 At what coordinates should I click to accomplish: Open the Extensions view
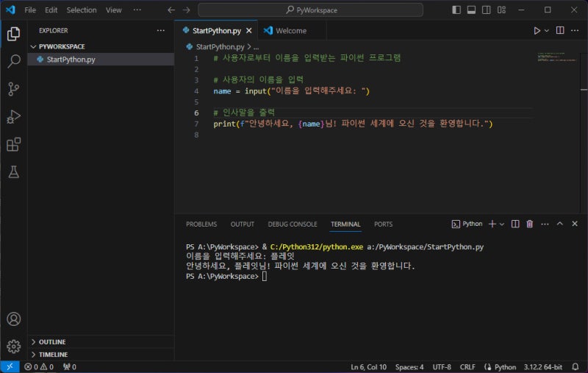[14, 144]
